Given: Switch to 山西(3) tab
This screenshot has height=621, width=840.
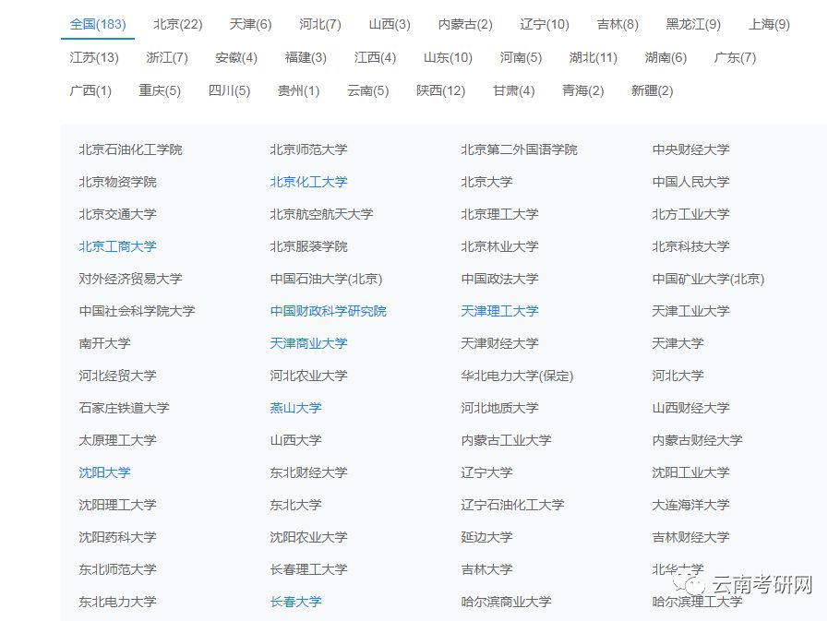Looking at the screenshot, I should click(x=390, y=25).
